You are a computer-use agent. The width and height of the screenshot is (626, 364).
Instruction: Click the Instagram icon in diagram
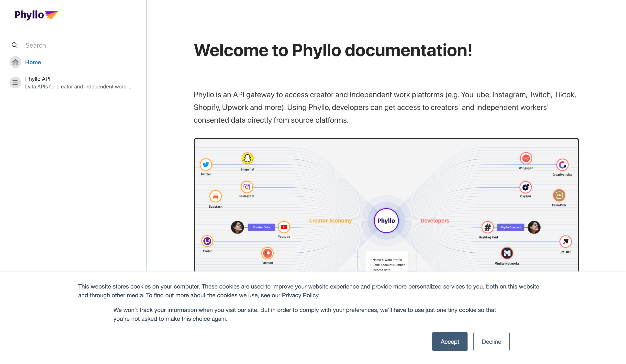pos(247,187)
